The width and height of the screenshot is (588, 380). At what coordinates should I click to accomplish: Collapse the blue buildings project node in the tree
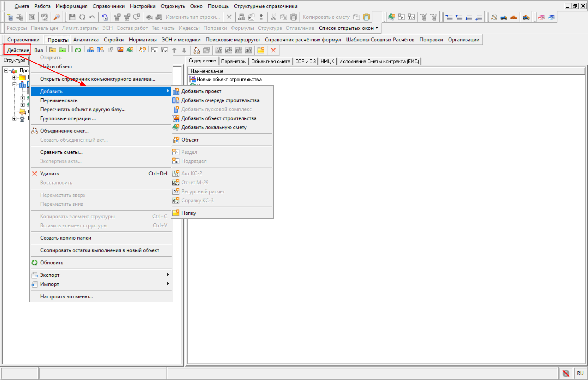coord(14,84)
